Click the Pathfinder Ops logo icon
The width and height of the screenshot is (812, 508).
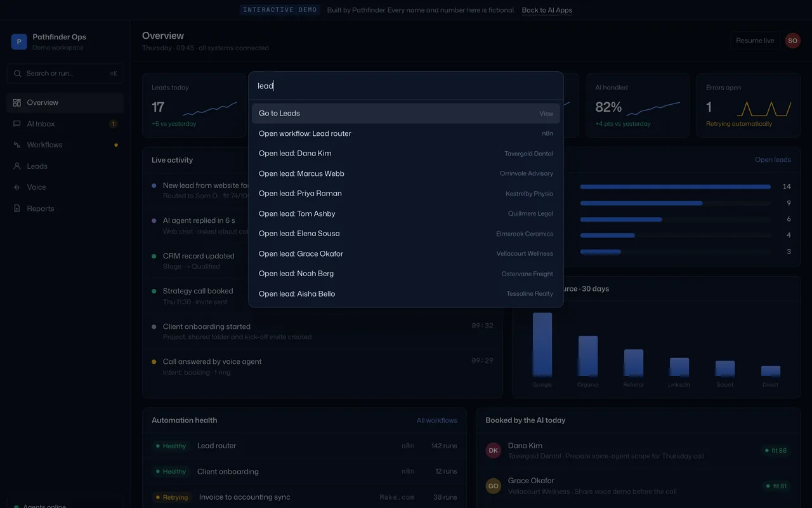point(19,42)
